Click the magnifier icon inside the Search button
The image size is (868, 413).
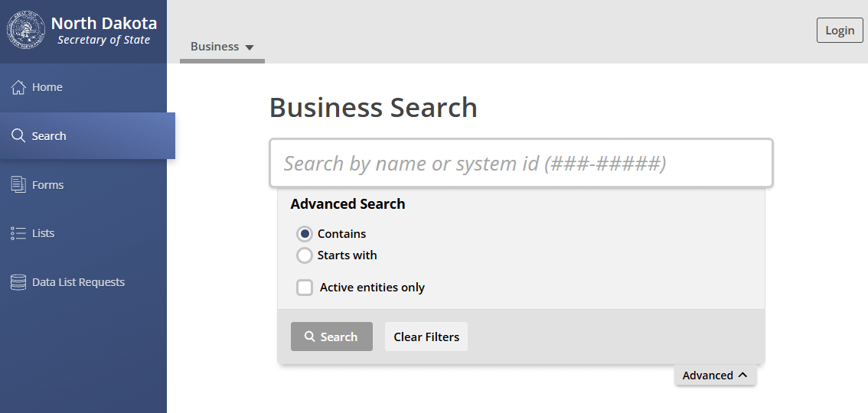pyautogui.click(x=310, y=337)
